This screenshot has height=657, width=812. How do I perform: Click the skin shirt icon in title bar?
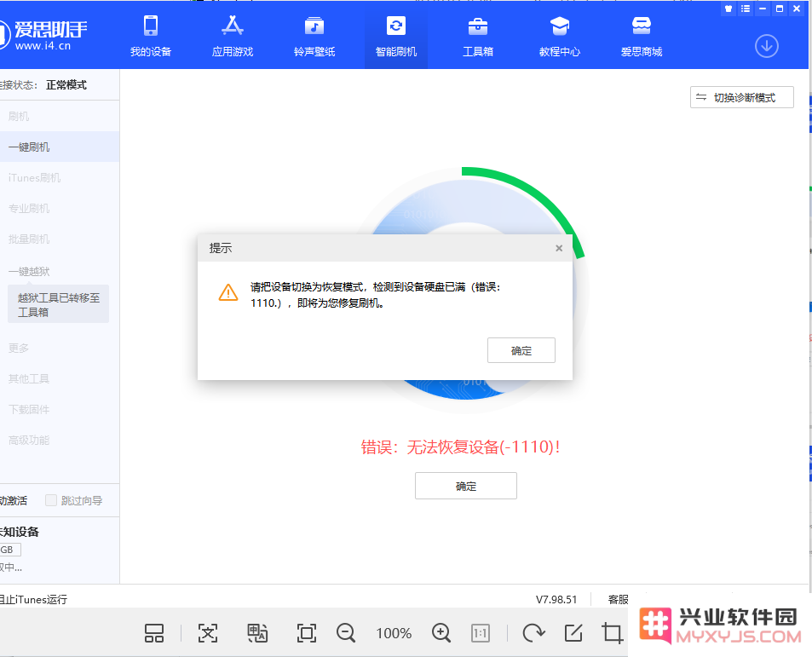728,9
